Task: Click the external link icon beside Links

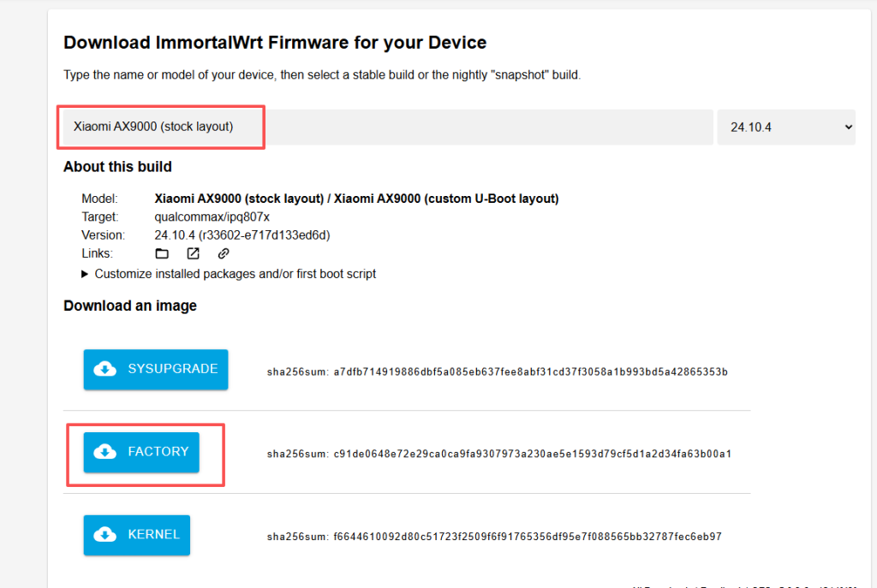Action: point(193,253)
